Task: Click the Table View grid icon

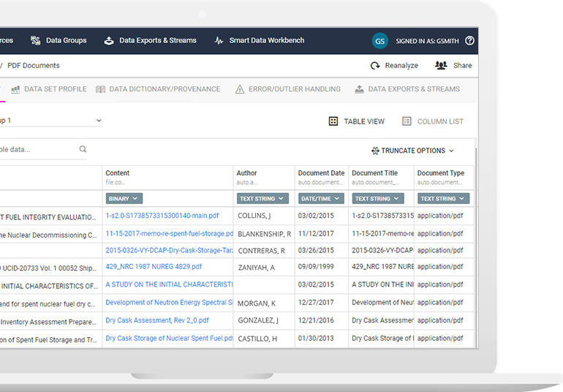Action: (333, 121)
